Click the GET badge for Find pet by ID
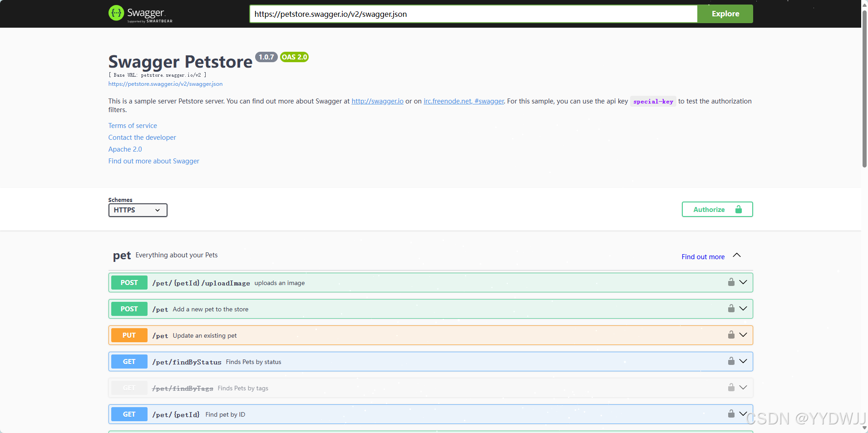868x433 pixels. pyautogui.click(x=129, y=414)
